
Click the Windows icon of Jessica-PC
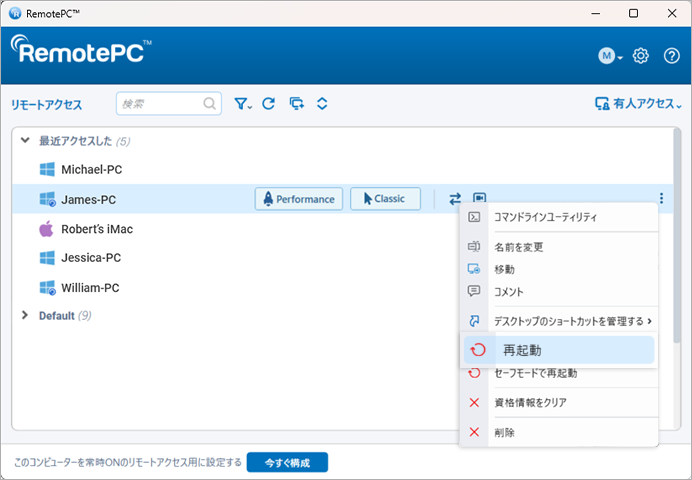pyautogui.click(x=47, y=258)
